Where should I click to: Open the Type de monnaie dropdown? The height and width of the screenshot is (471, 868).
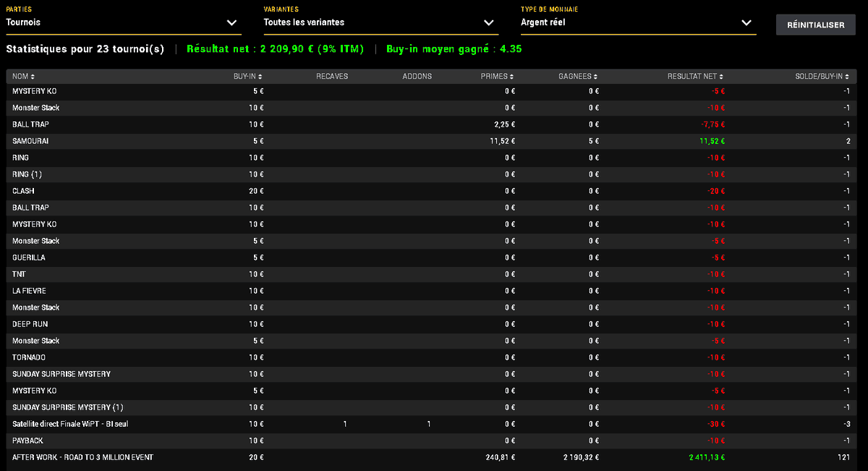click(x=637, y=22)
